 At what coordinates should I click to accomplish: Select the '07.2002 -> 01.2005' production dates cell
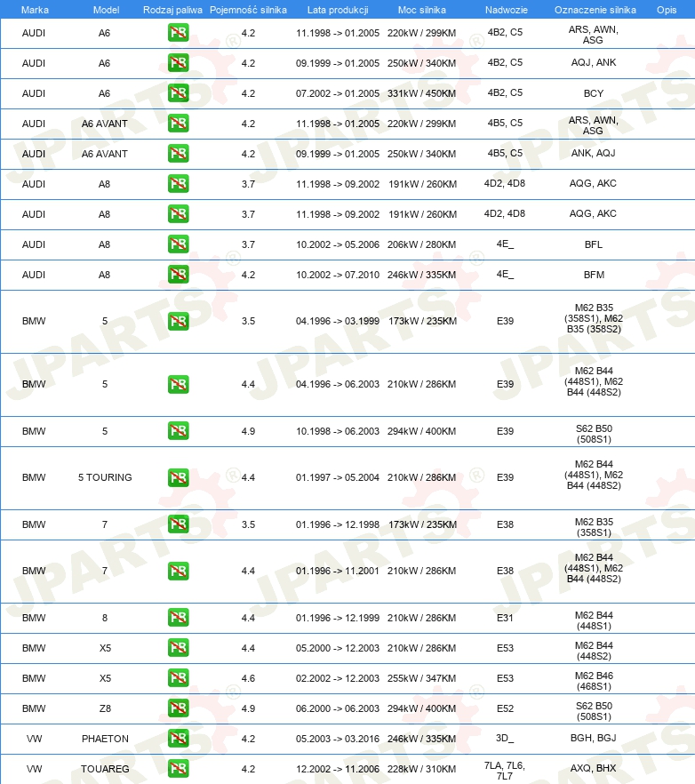pyautogui.click(x=338, y=93)
